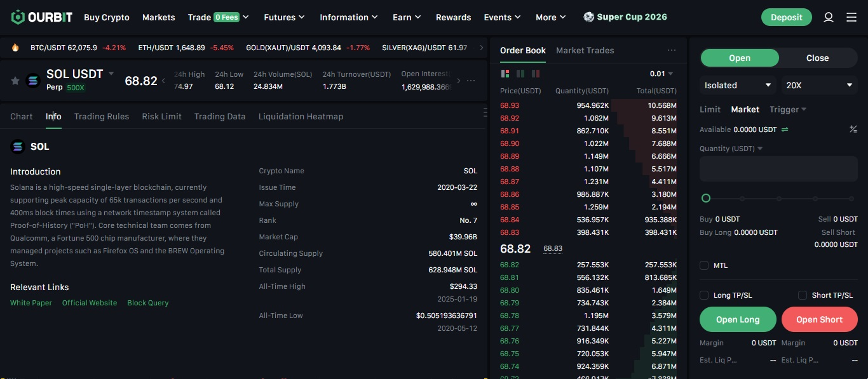The height and width of the screenshot is (379, 868).
Task: Change Quantity (USDT) unit dropdown
Action: (x=731, y=149)
